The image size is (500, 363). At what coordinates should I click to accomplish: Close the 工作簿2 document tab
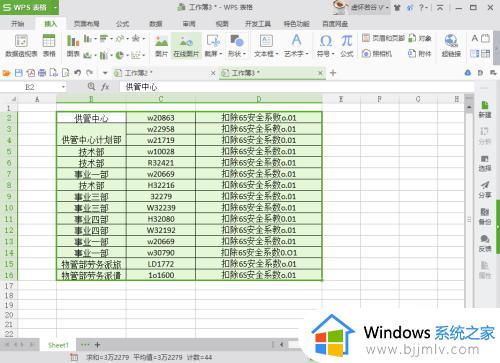[x=213, y=73]
